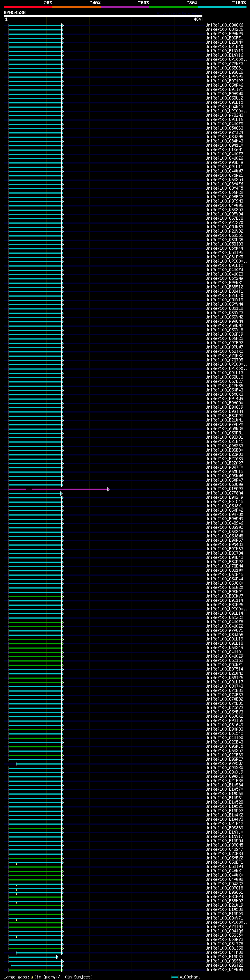Screen dimensions: 250x980
Task: Select the UniRef100_A7P5Q7 label
Action: pyautogui.click(x=224, y=764)
